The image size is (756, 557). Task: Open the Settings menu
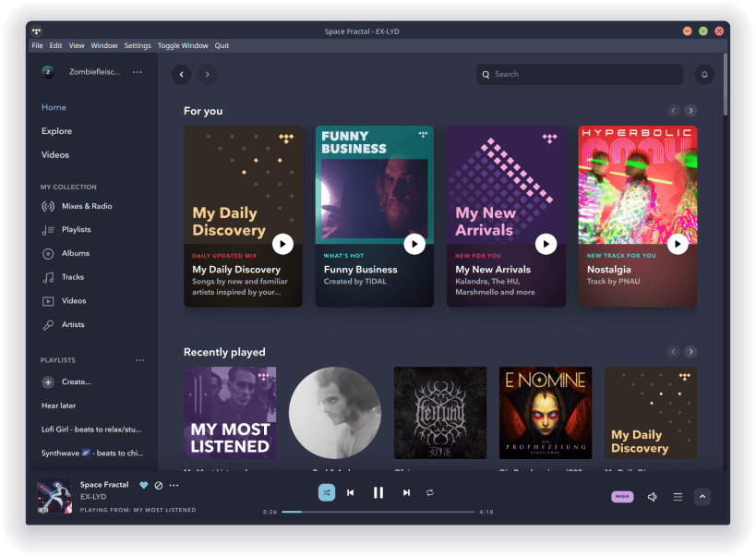point(138,45)
